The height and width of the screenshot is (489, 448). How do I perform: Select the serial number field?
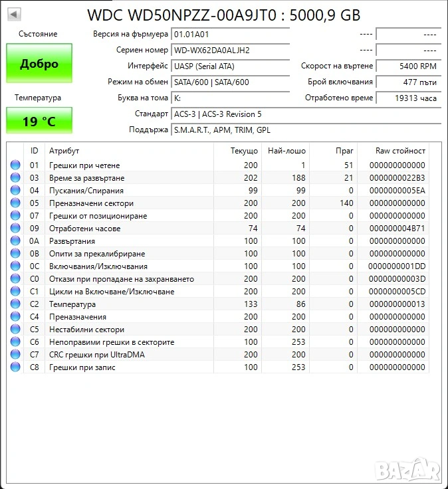coord(230,50)
